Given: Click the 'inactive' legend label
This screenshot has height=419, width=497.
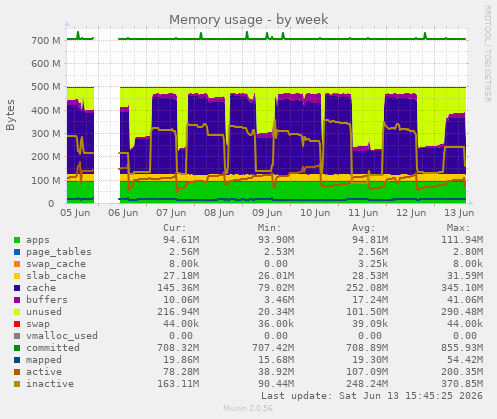Looking at the screenshot, I should (x=50, y=384).
